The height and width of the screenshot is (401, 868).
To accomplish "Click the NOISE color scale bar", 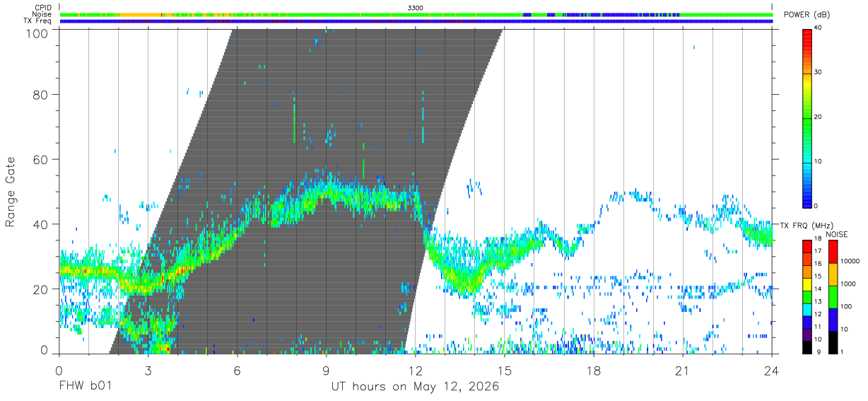I will click(x=833, y=296).
